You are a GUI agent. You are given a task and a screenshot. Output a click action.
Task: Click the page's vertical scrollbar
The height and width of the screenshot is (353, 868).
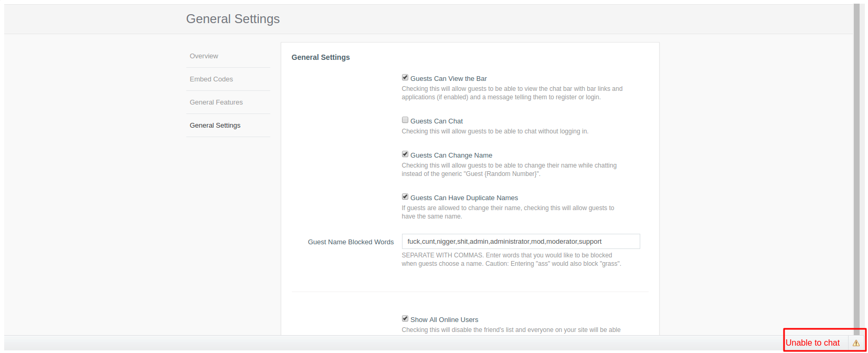click(856, 158)
